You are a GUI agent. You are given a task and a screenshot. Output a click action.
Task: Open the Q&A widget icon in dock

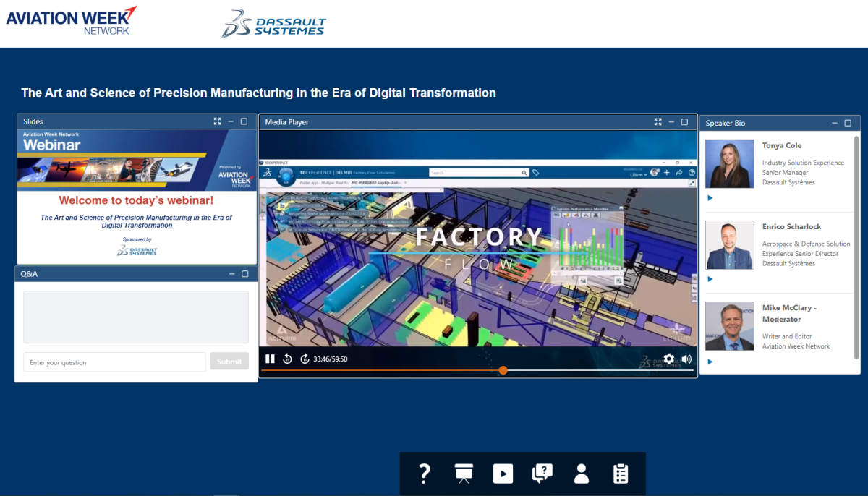click(x=542, y=474)
